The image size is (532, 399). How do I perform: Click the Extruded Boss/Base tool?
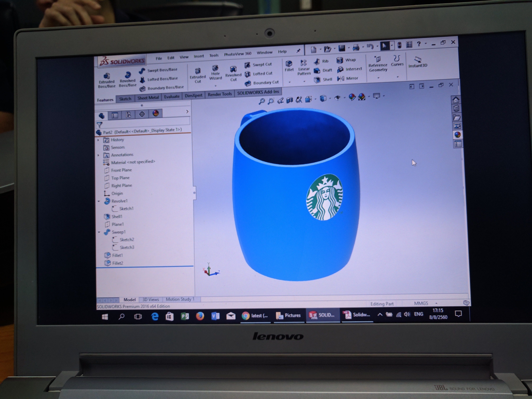106,80
